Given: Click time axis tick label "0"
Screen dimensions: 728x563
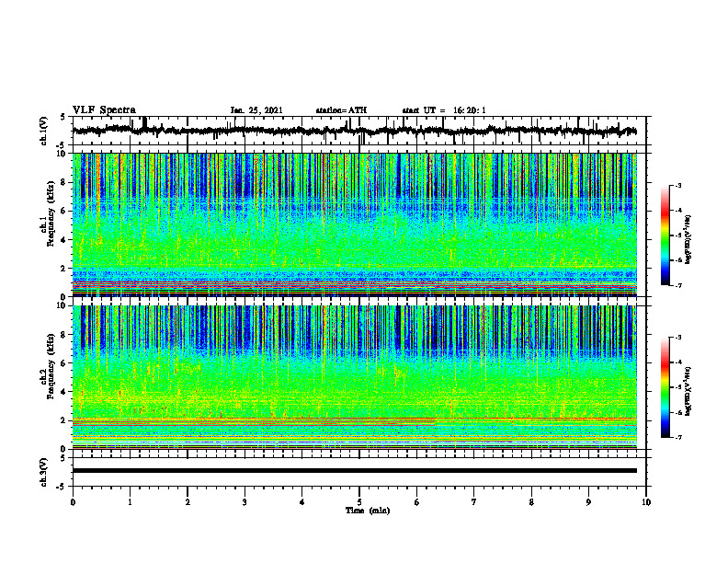Looking at the screenshot, I should pos(73,502).
